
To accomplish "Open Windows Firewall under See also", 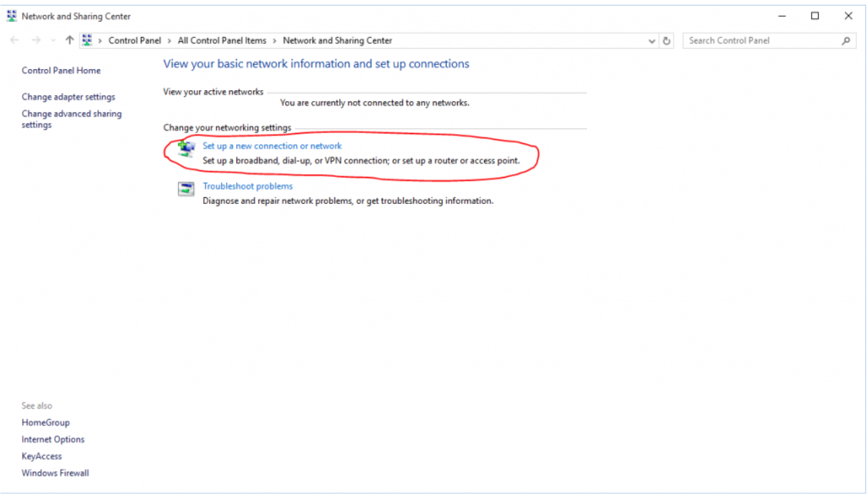I will click(55, 473).
